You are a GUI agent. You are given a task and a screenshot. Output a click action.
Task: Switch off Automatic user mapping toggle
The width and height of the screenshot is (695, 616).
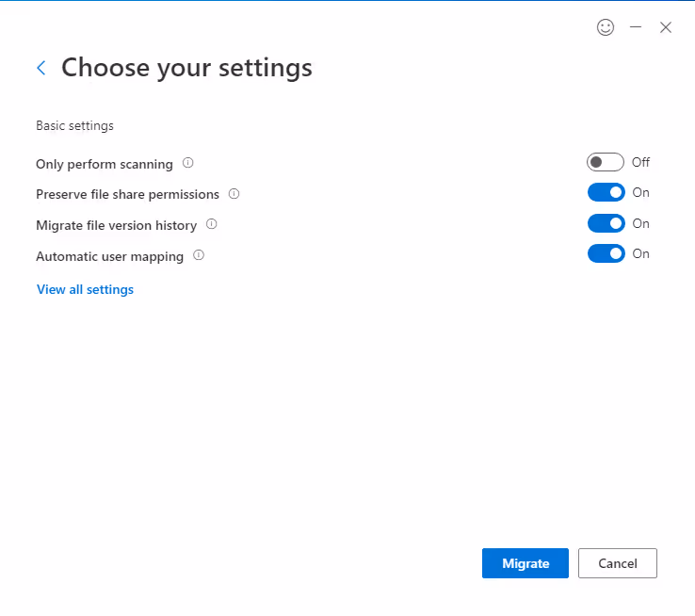606,253
